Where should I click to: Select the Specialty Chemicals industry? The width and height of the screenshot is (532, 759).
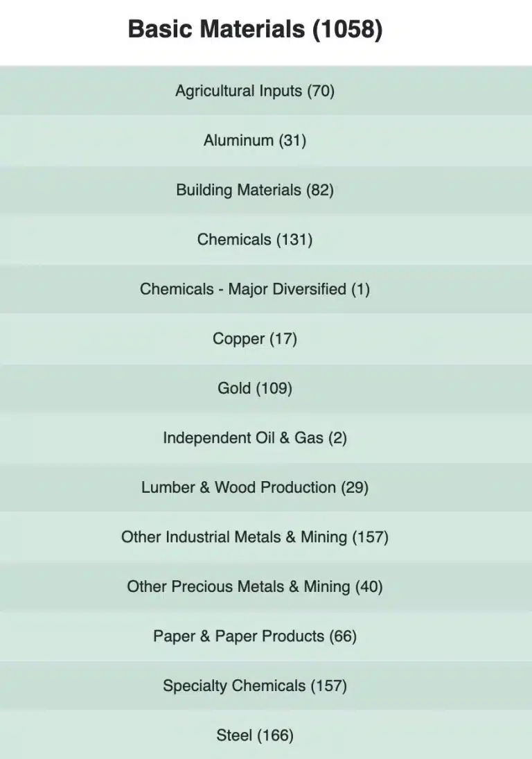[254, 686]
